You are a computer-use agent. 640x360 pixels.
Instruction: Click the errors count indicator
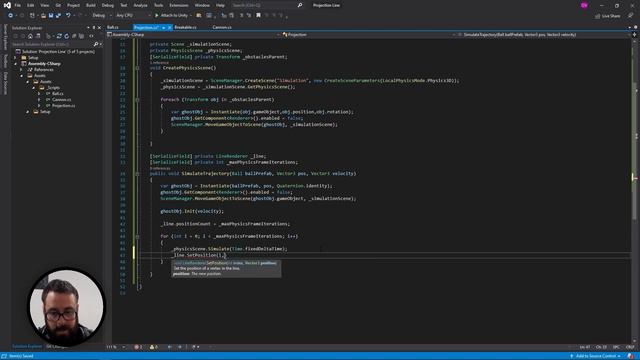[138, 347]
